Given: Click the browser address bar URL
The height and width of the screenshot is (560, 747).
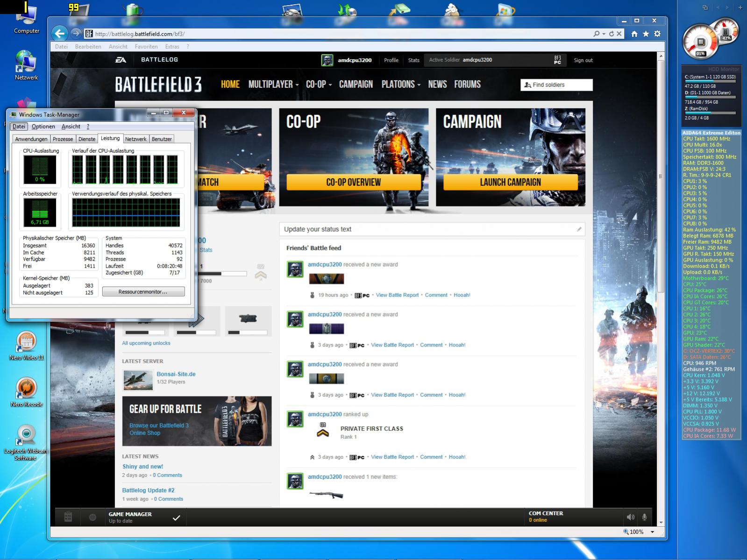Looking at the screenshot, I should click(140, 34).
